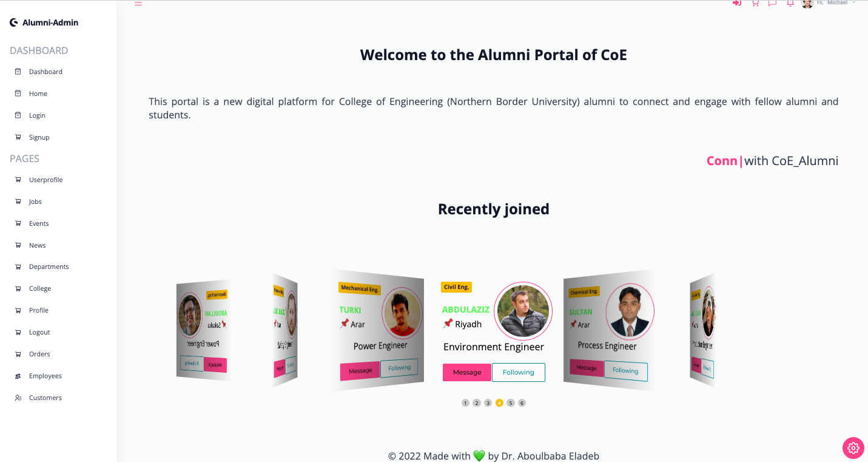Click Message button on Sultan's card
The image size is (868, 462).
point(586,367)
